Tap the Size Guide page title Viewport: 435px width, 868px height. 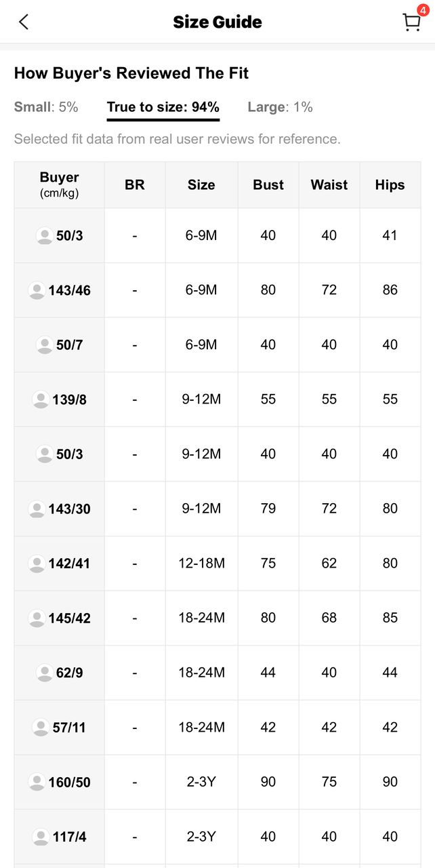[217, 22]
